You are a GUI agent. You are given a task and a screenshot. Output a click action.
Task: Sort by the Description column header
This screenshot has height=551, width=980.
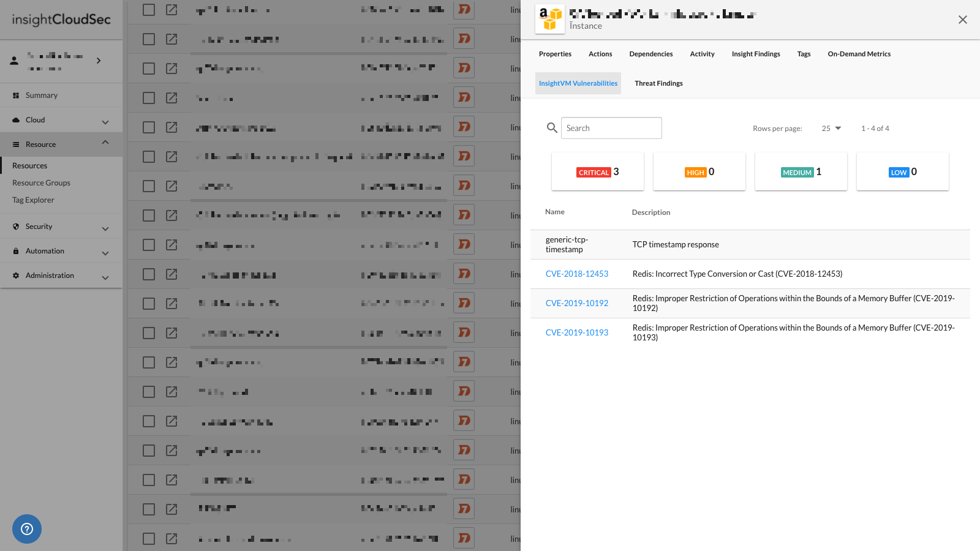[x=651, y=212]
